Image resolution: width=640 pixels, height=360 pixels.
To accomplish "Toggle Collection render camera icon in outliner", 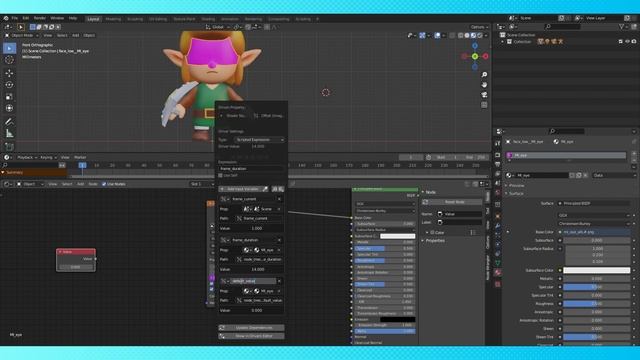I will tap(634, 42).
